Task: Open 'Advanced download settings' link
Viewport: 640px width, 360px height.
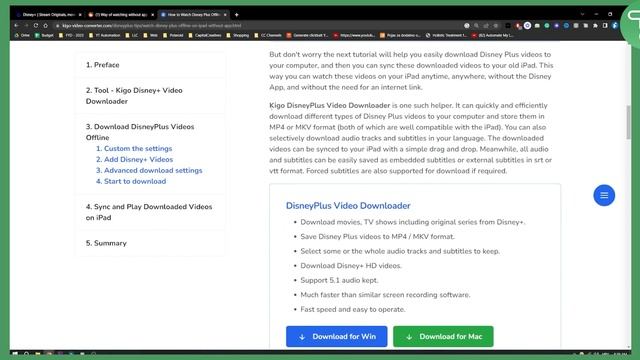Action: pyautogui.click(x=149, y=171)
